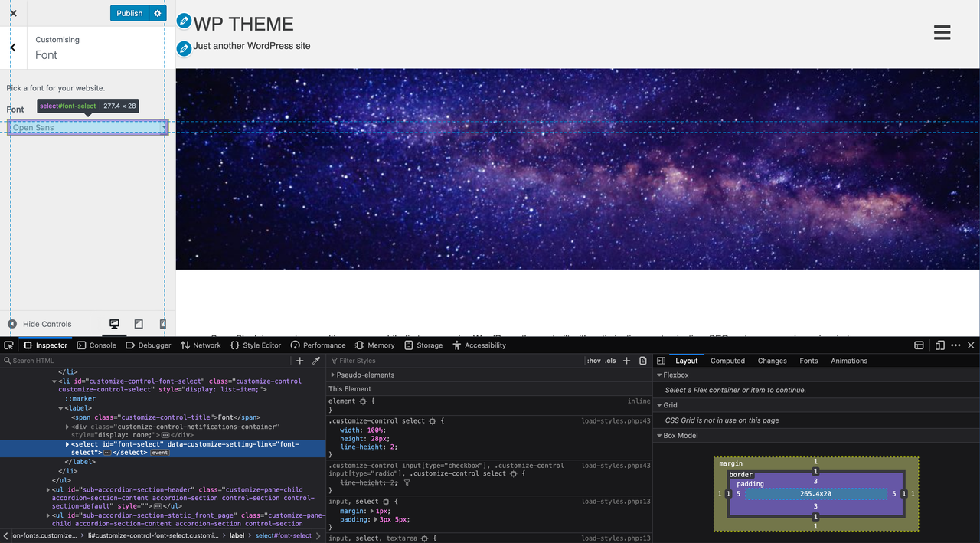Image resolution: width=980 pixels, height=543 pixels.
Task: Toggle the :hov pseudo-class panel
Action: (x=594, y=361)
